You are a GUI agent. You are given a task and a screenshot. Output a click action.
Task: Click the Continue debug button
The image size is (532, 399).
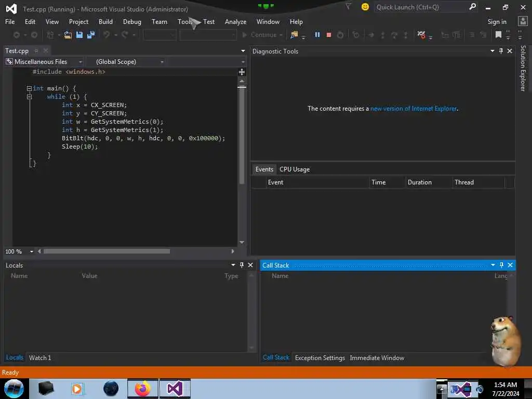(260, 35)
